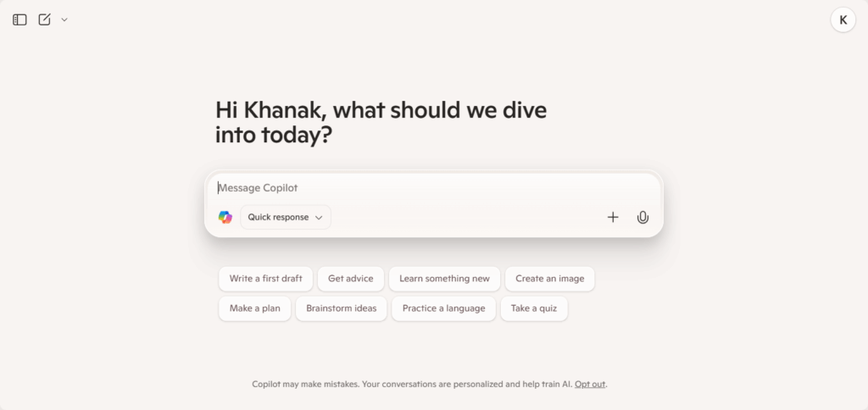Select the Create an image suggestion
The width and height of the screenshot is (868, 410).
coord(549,279)
